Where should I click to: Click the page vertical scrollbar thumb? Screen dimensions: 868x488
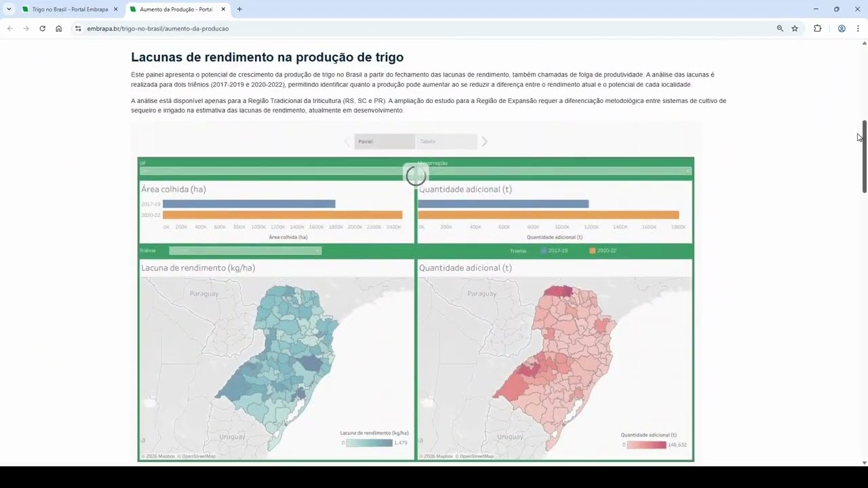pyautogui.click(x=864, y=157)
